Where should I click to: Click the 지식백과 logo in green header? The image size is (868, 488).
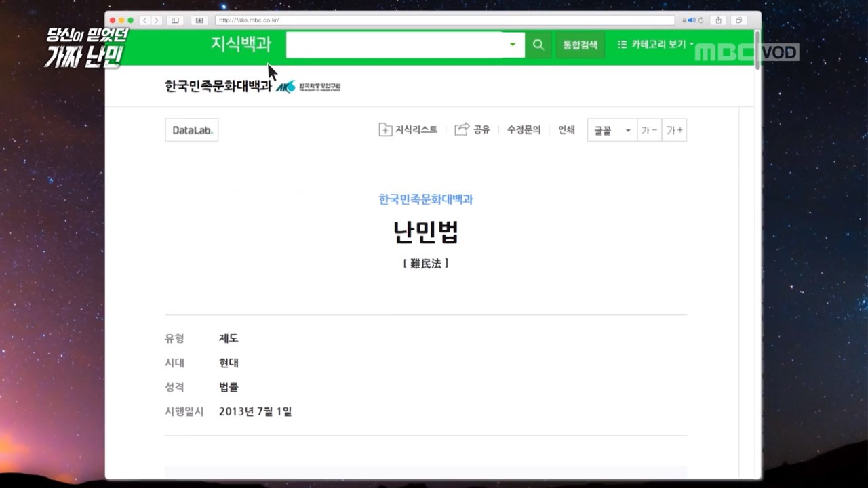(x=241, y=44)
